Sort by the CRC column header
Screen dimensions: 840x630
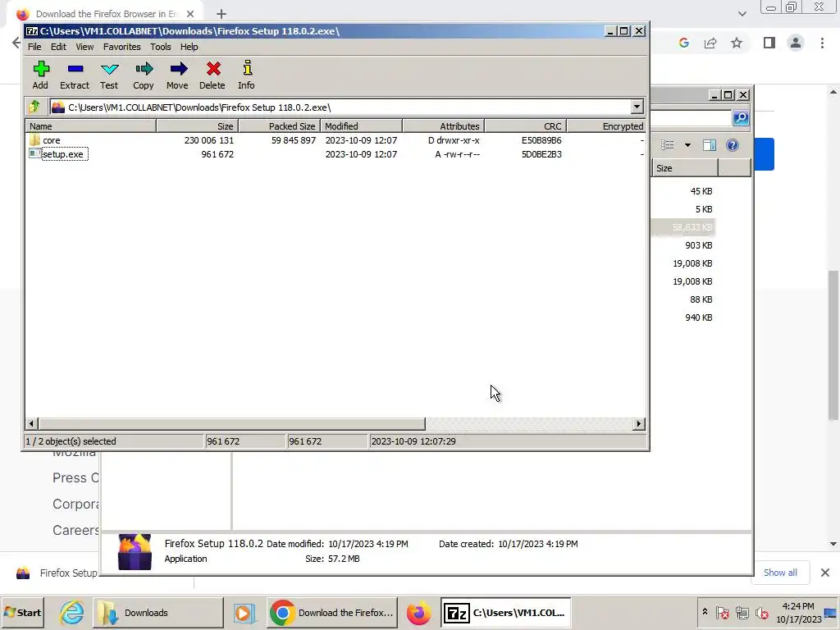pyautogui.click(x=526, y=126)
